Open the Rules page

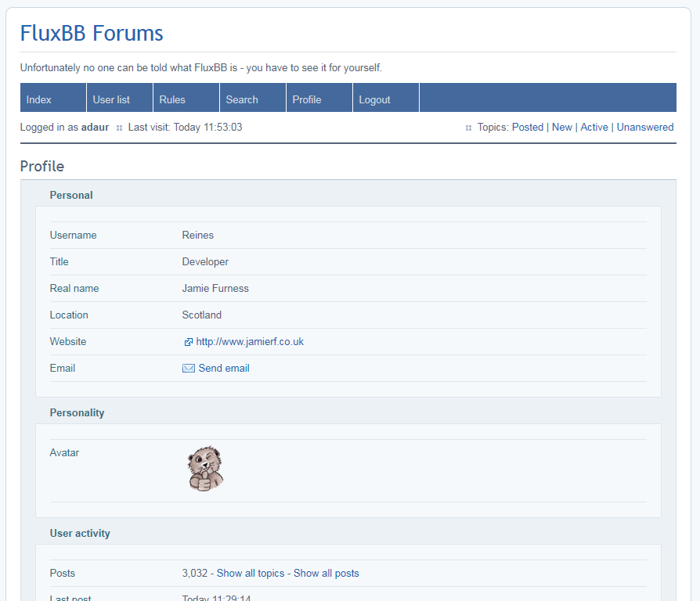172,99
